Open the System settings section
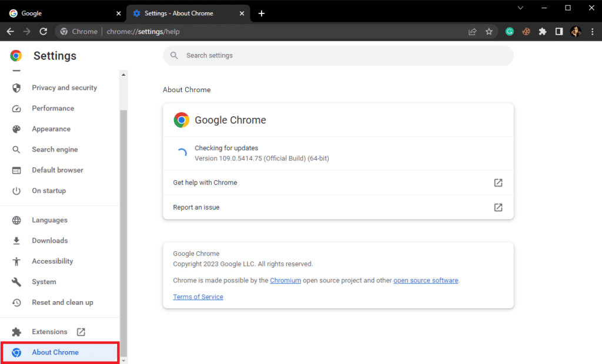 click(44, 281)
